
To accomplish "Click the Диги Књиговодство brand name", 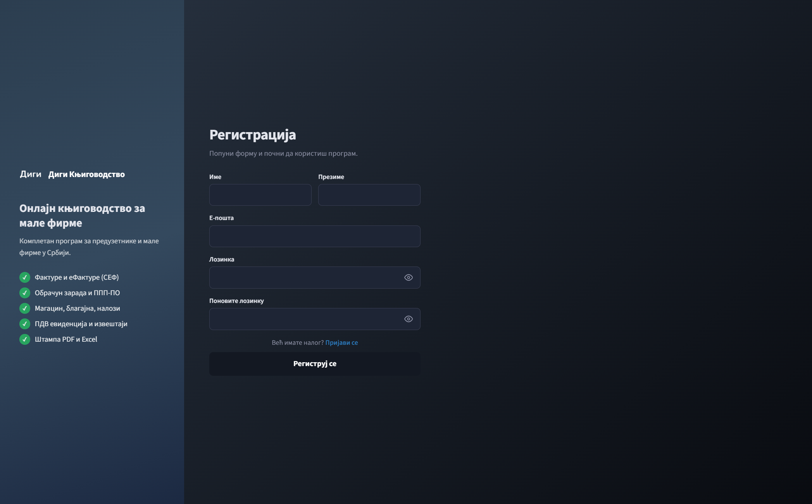I will (86, 174).
